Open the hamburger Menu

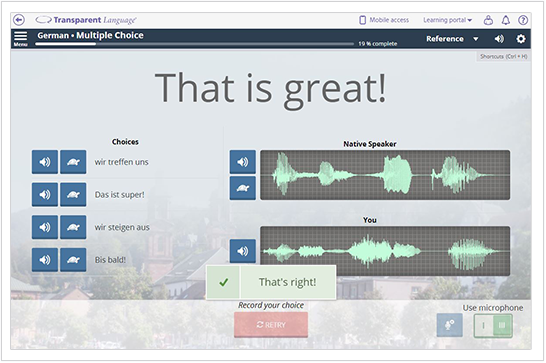[x=21, y=39]
